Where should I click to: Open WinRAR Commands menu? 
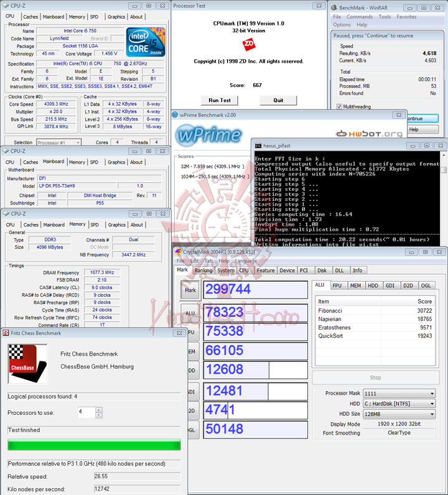tap(360, 17)
